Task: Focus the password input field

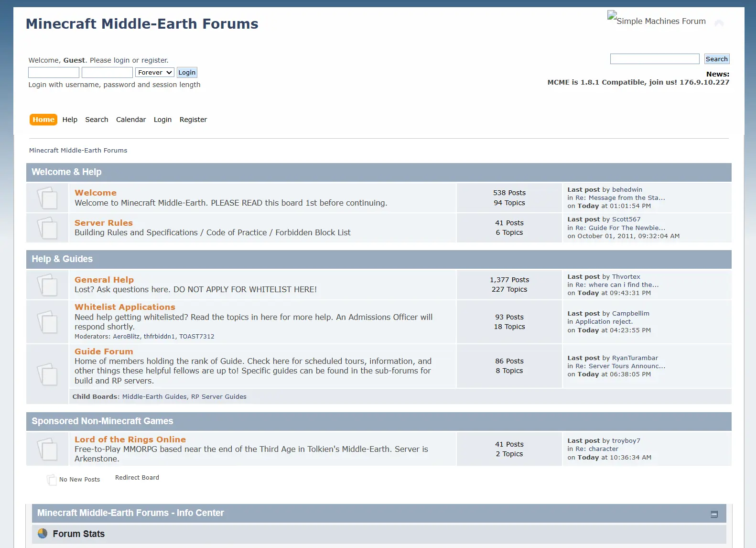Action: [107, 72]
